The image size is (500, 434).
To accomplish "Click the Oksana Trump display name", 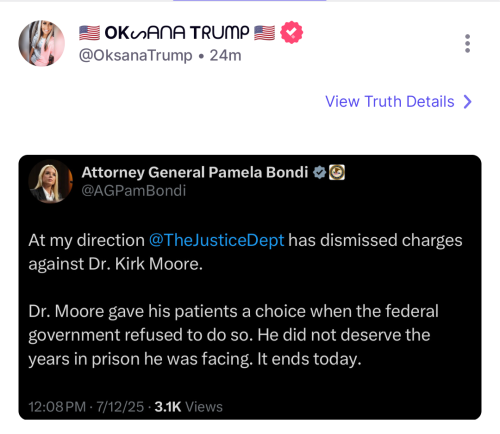I will [x=177, y=33].
